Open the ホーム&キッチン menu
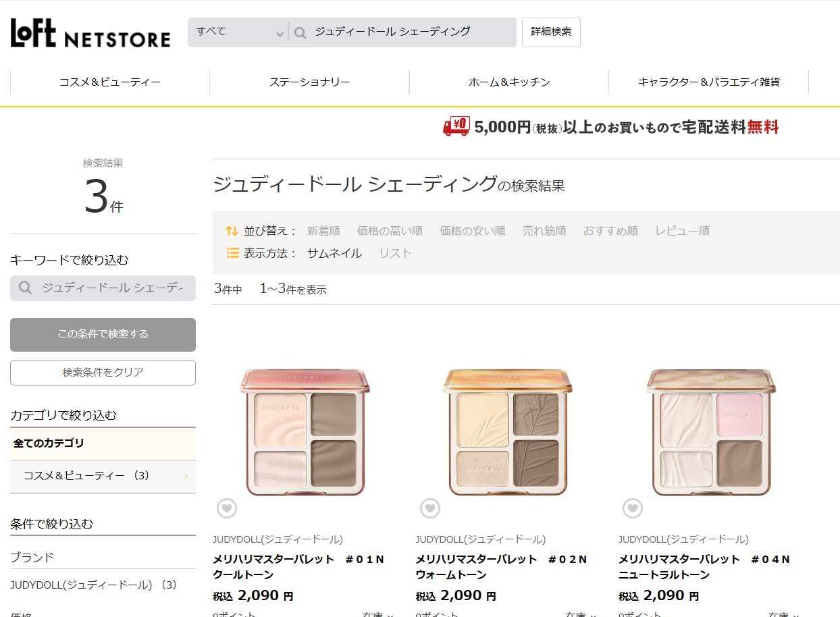 click(x=509, y=82)
